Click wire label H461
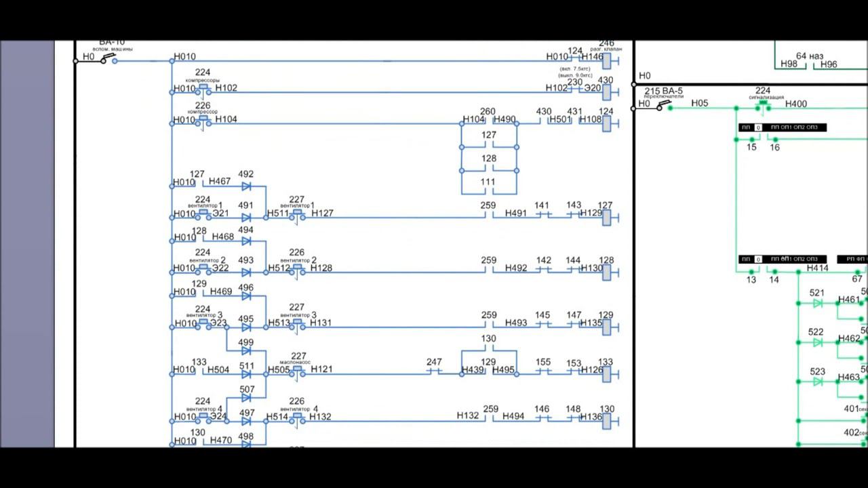The height and width of the screenshot is (488, 868). (849, 300)
